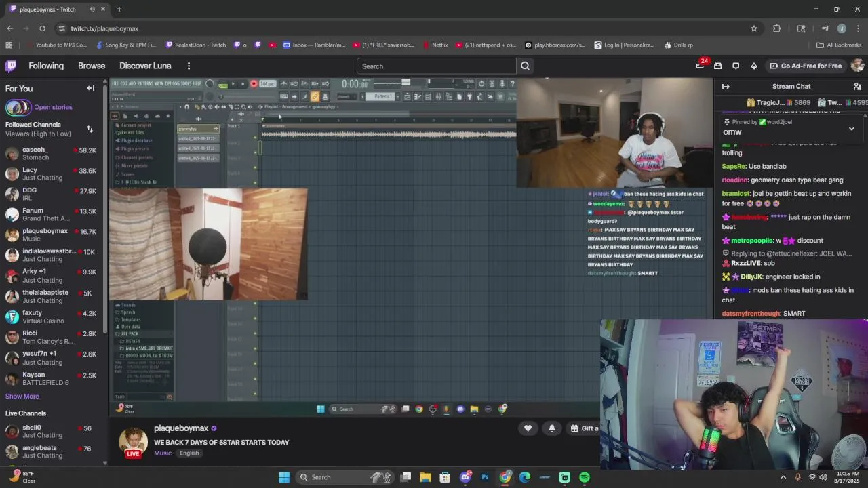Open the Netflix bookmark
The width and height of the screenshot is (868, 488).
tap(435, 45)
